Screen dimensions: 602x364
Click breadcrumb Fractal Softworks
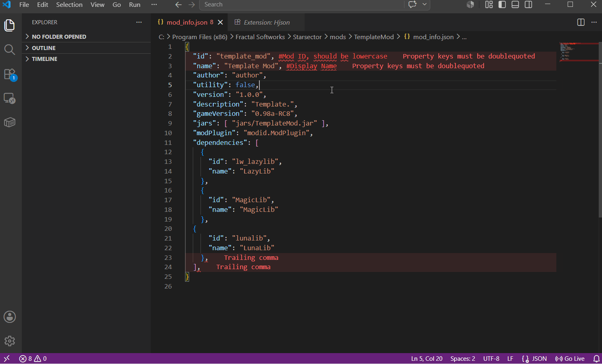tap(260, 37)
